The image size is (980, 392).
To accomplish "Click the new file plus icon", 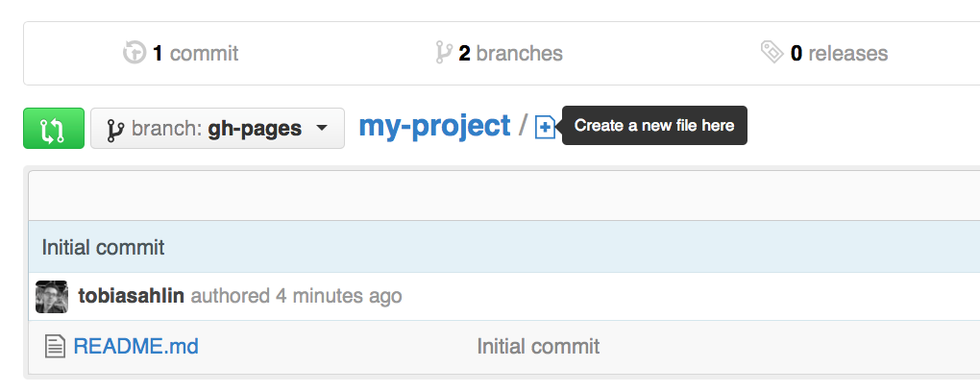I will coord(545,128).
